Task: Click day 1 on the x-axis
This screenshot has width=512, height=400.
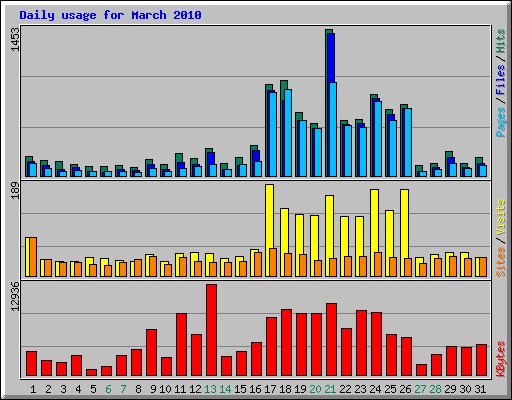Action: [33, 389]
